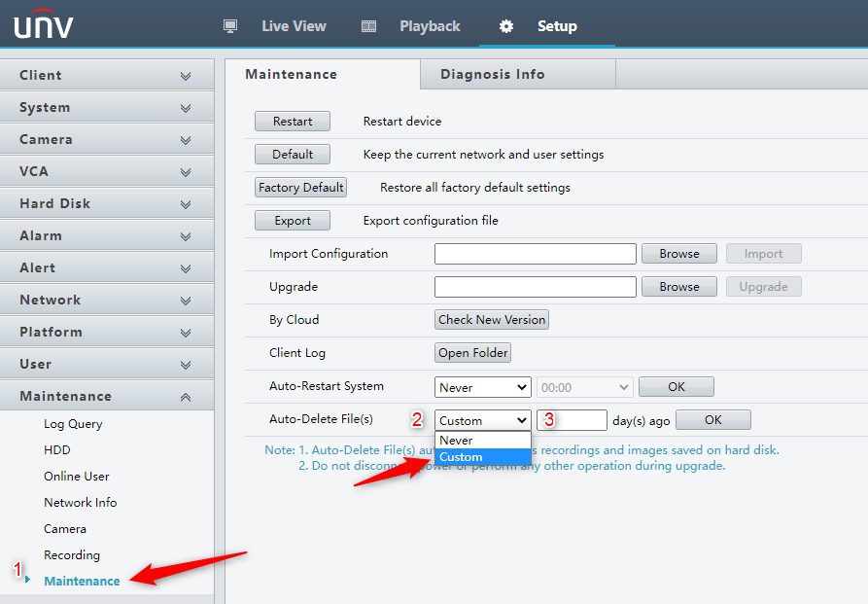Open the Auto-Restart System dropdown
The height and width of the screenshot is (604, 868).
point(483,387)
